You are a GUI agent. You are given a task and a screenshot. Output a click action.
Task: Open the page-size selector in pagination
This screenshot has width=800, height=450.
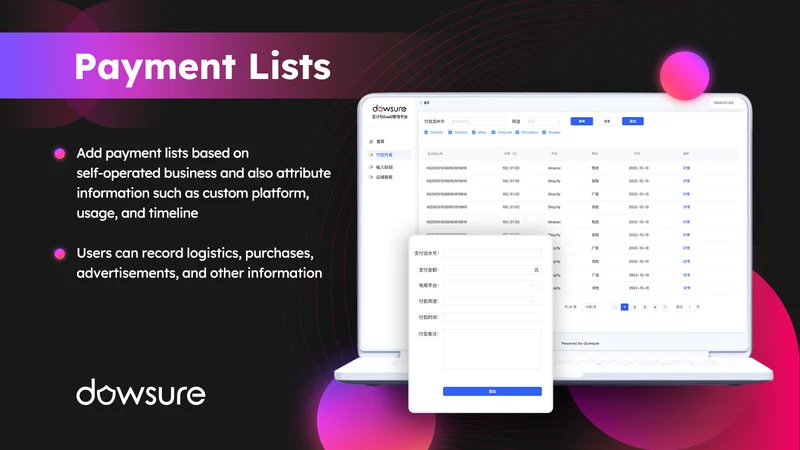[593, 307]
